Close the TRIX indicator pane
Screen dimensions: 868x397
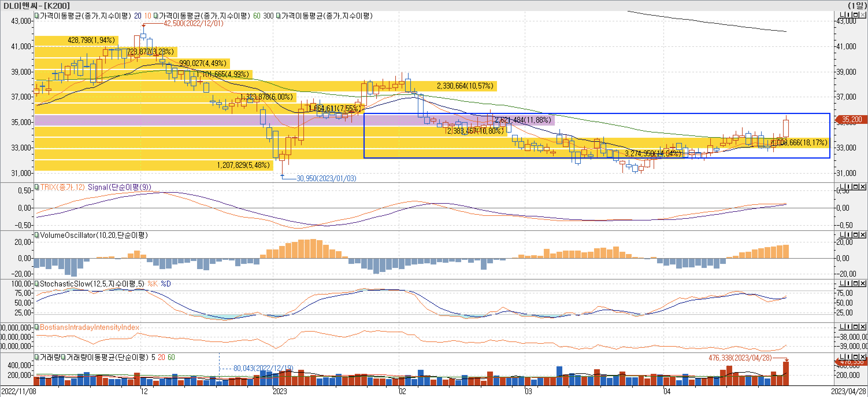point(863,187)
